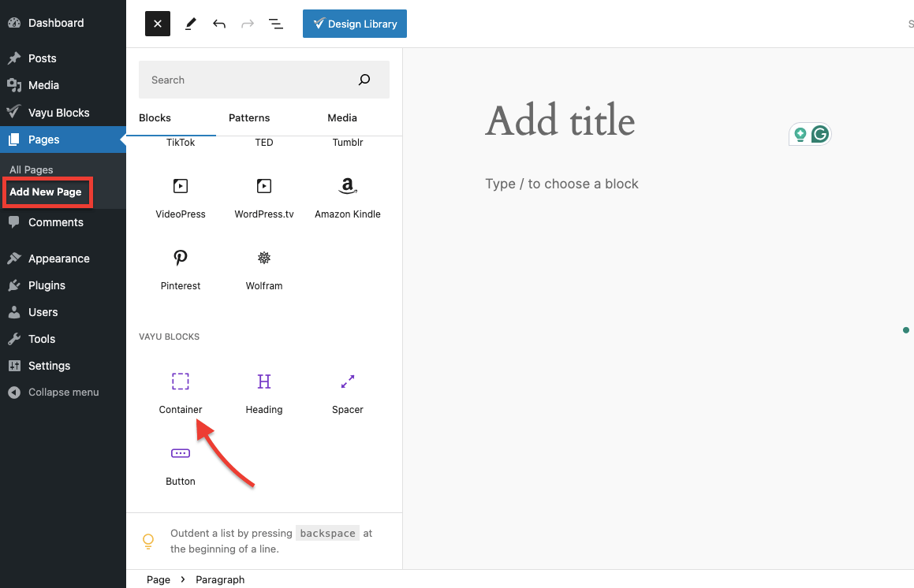This screenshot has width=914, height=588.
Task: Close the block inserter panel
Action: pyautogui.click(x=158, y=24)
